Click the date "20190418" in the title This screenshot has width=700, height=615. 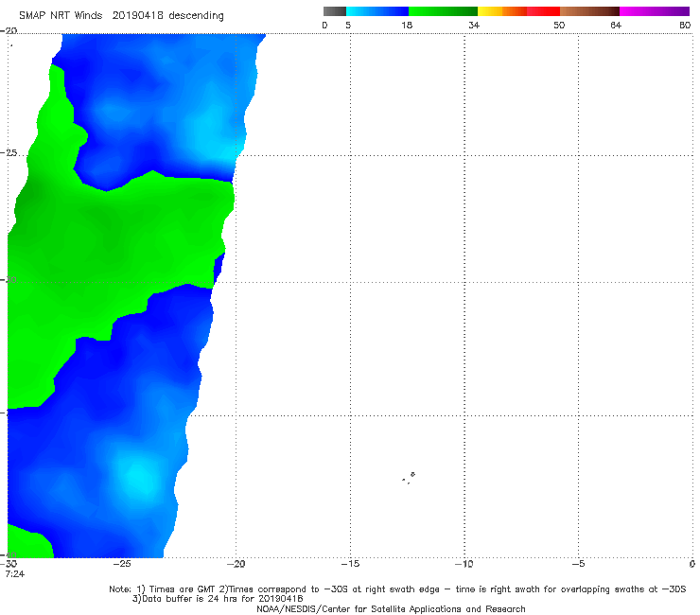coord(137,15)
